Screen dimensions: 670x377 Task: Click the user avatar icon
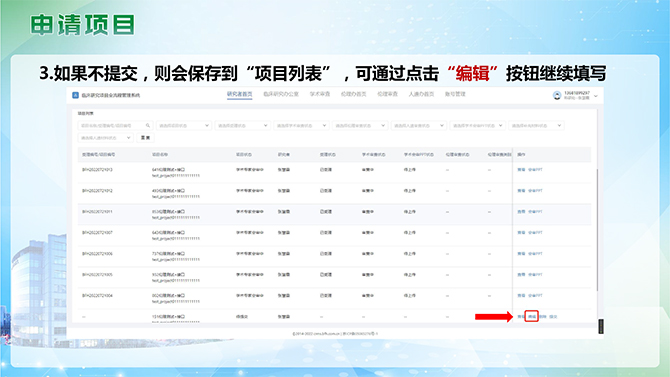557,95
